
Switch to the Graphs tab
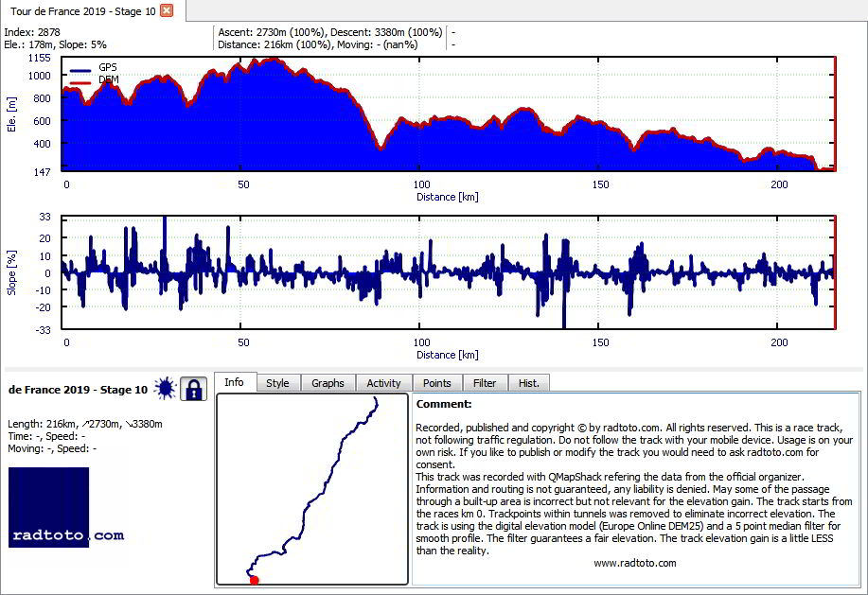click(328, 383)
